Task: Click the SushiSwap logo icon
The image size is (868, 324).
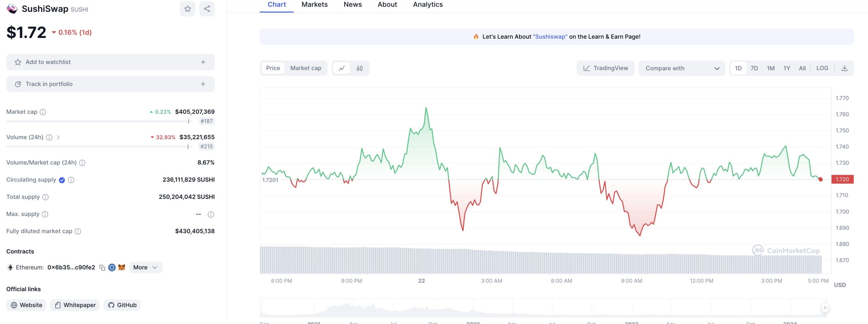Action: [12, 9]
